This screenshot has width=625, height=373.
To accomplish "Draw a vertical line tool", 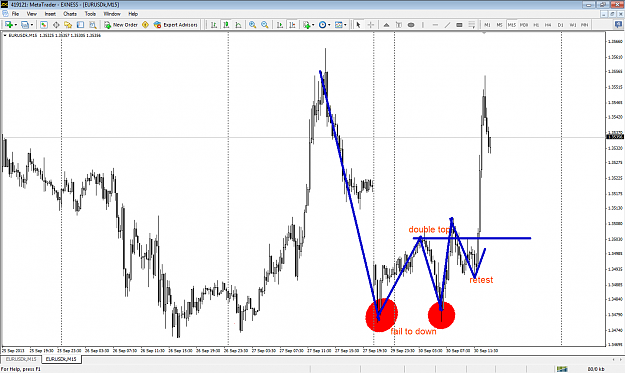I will (423, 25).
